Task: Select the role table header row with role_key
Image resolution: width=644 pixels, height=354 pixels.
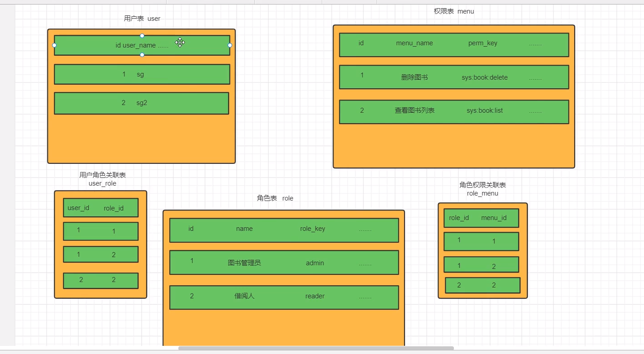Action: tap(284, 230)
